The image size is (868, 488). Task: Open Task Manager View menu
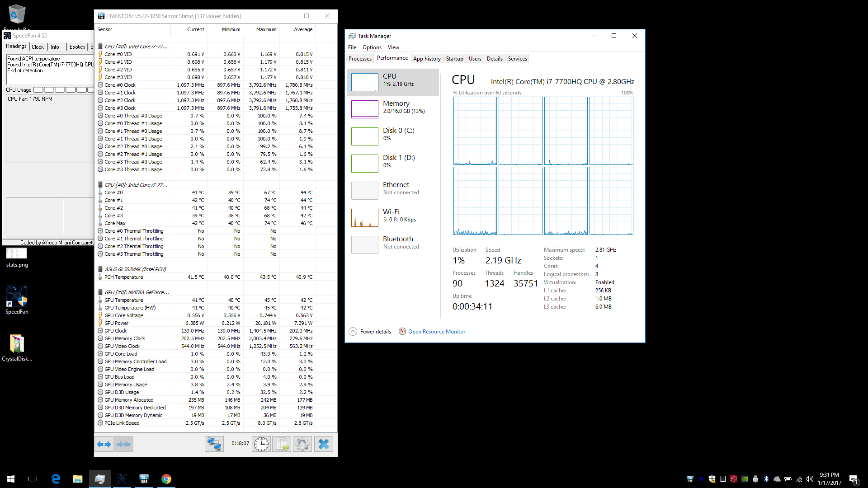[393, 47]
